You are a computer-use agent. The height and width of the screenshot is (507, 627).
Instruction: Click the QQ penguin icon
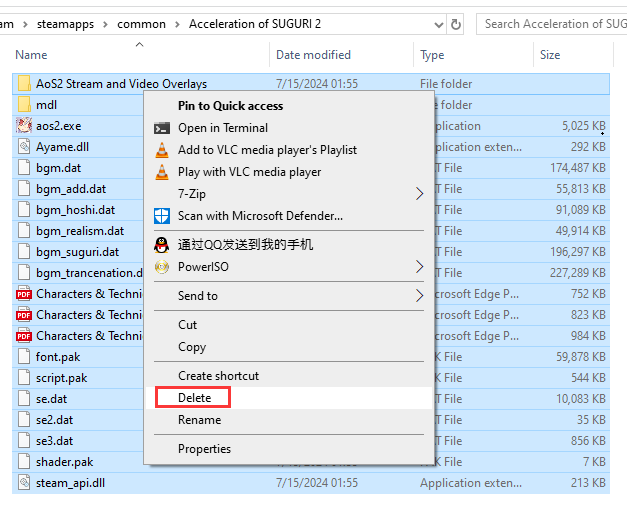pos(162,245)
